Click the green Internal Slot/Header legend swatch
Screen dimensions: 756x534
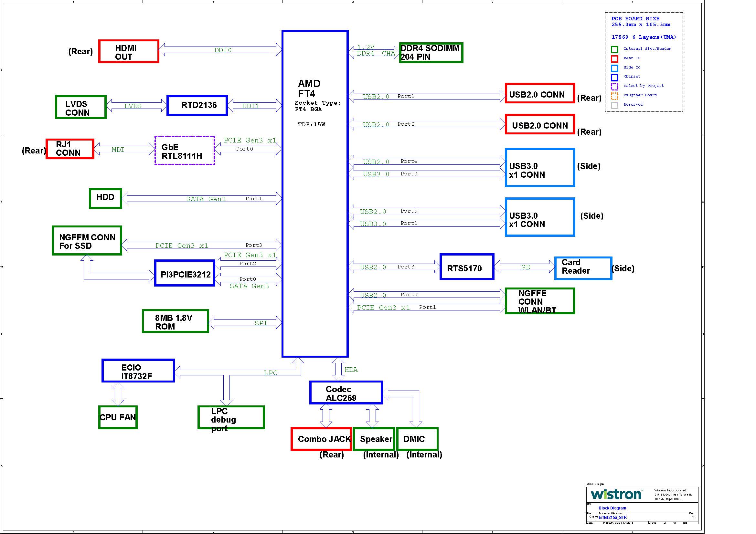614,49
